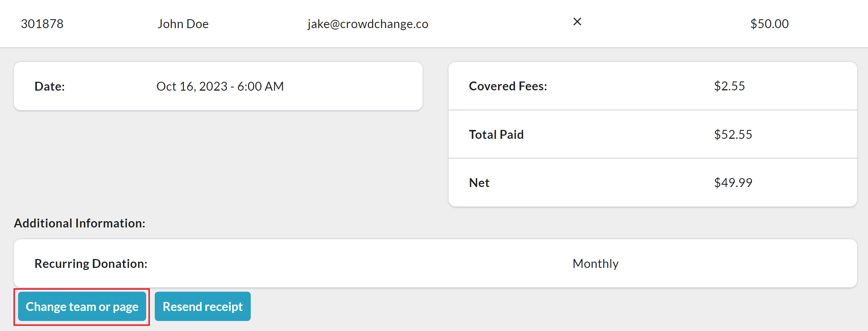Screen dimensions: 868x331
Task: Click the Additional Information heading
Action: pyautogui.click(x=80, y=223)
